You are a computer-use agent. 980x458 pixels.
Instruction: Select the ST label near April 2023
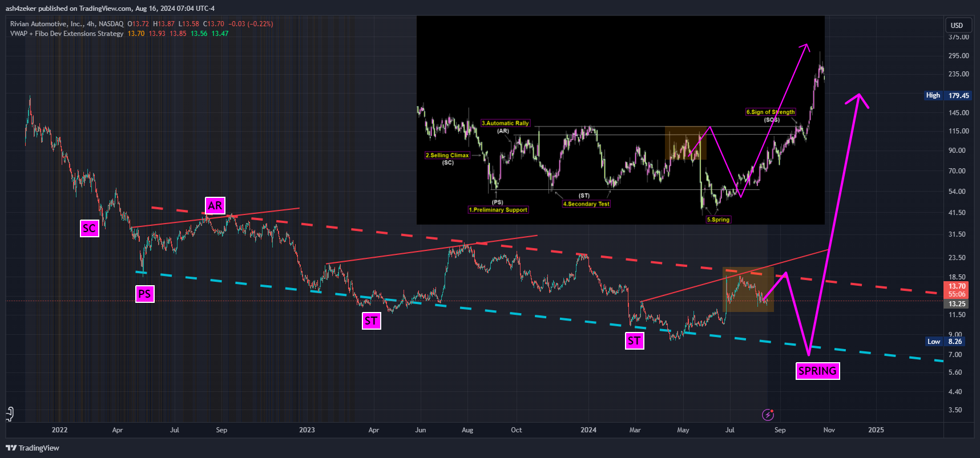(372, 321)
